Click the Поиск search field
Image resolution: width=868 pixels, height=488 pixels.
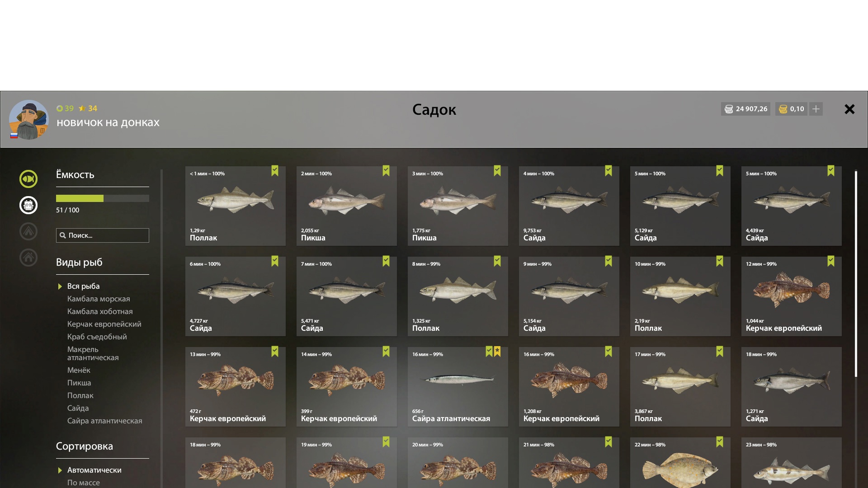click(x=103, y=235)
